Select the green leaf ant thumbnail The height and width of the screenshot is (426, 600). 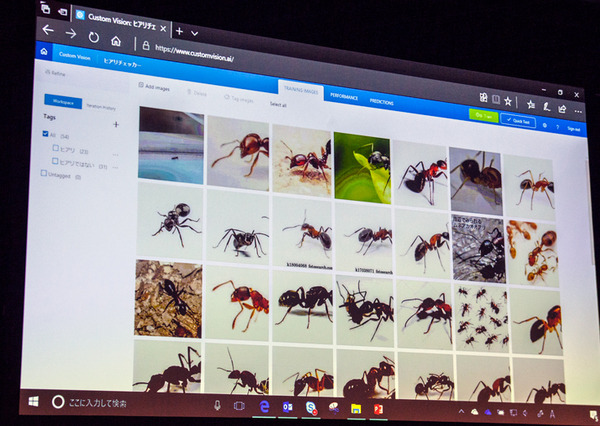pyautogui.click(x=361, y=160)
